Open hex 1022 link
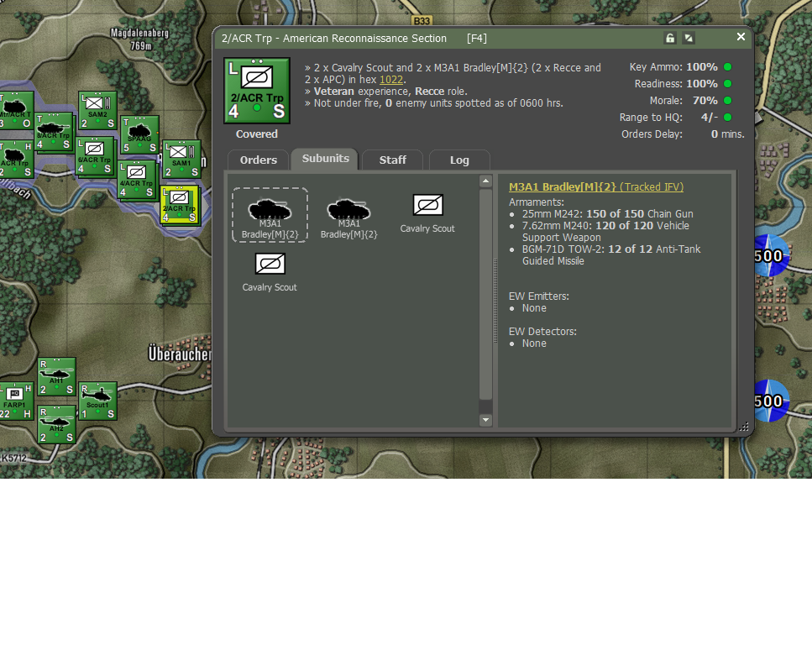The height and width of the screenshot is (645, 812). click(x=391, y=80)
